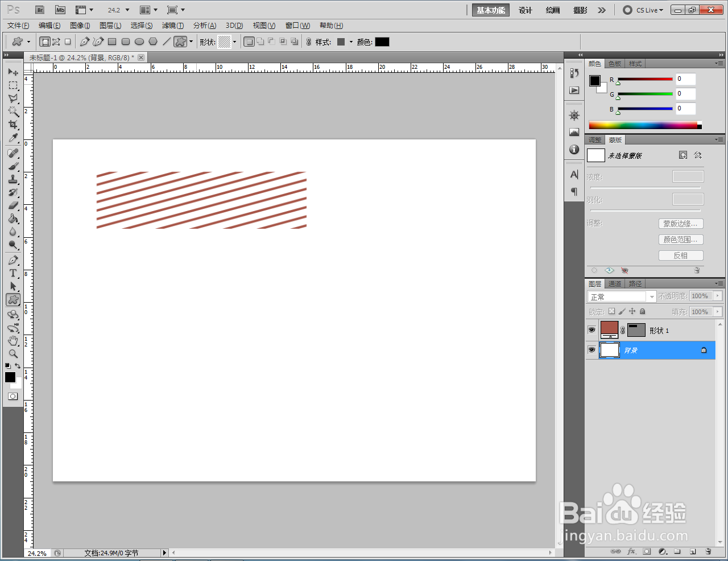Launch Adobe Bridge from the top bar

pos(40,10)
